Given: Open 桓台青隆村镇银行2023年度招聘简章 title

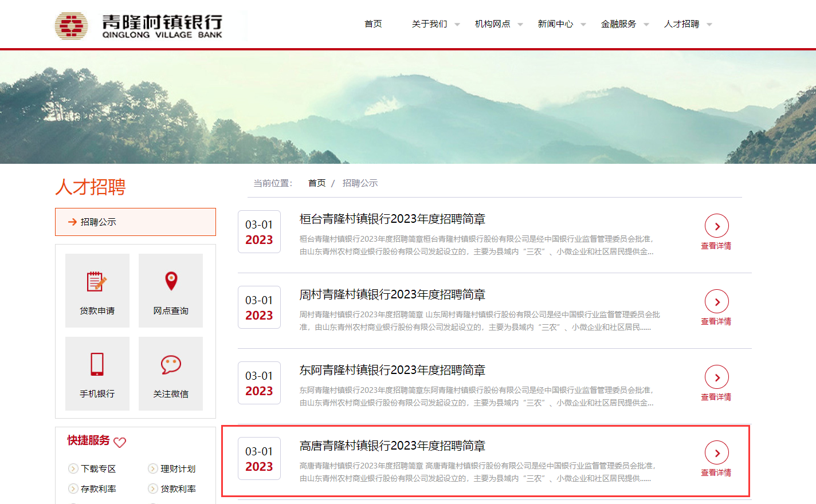Looking at the screenshot, I should click(x=392, y=219).
